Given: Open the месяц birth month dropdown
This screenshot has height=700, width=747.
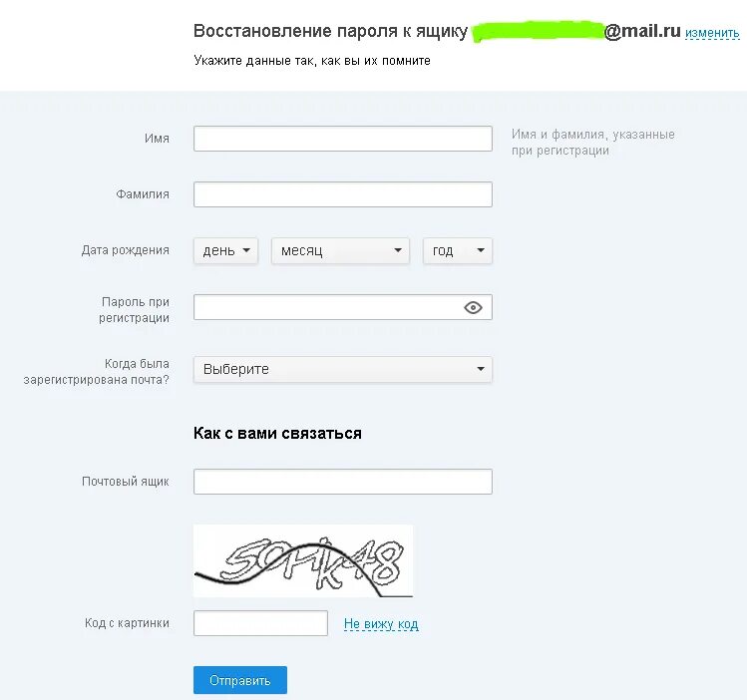Looking at the screenshot, I should (x=340, y=250).
